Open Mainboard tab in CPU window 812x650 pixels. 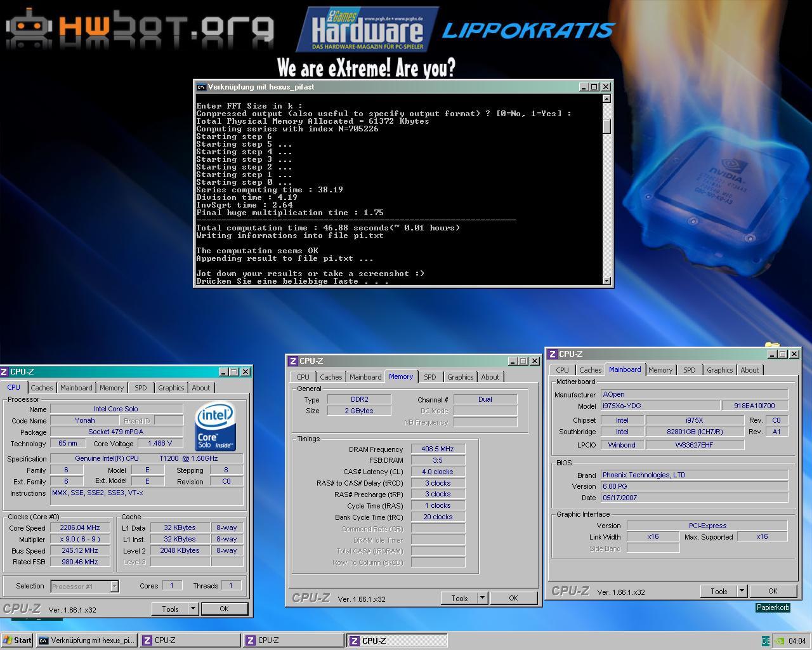pos(76,388)
